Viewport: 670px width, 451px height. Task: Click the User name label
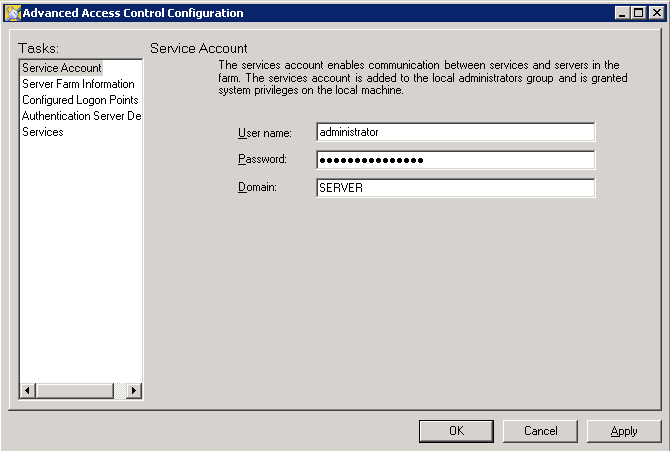click(x=264, y=133)
